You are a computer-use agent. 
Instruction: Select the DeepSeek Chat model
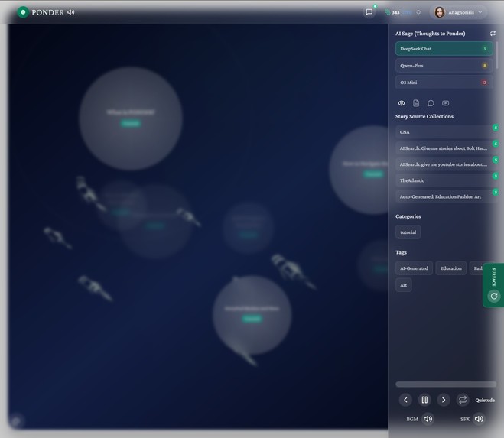pos(444,49)
